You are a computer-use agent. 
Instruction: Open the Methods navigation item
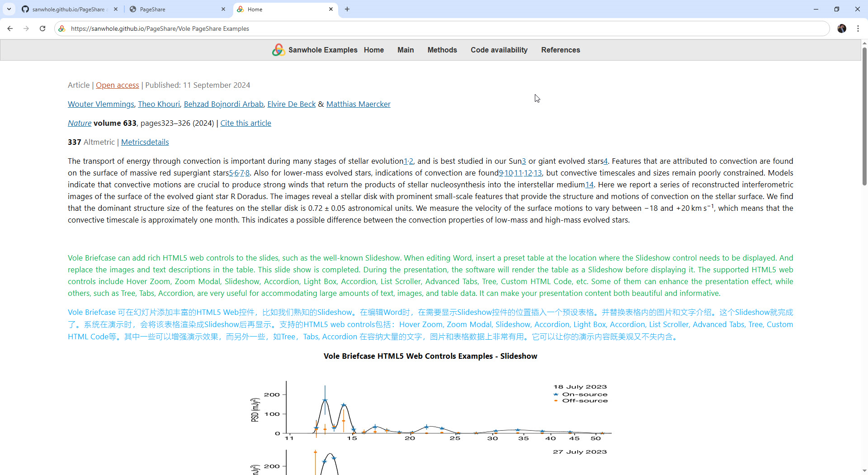(442, 50)
